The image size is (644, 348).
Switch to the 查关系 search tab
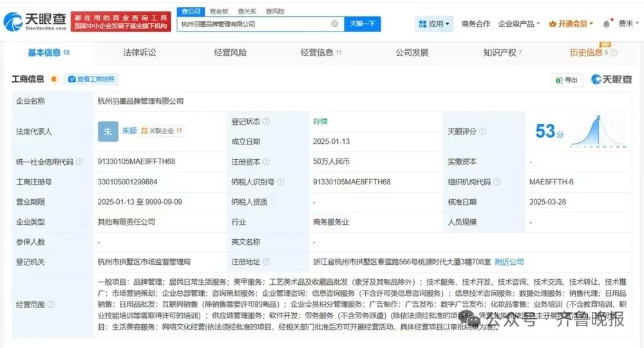click(247, 11)
